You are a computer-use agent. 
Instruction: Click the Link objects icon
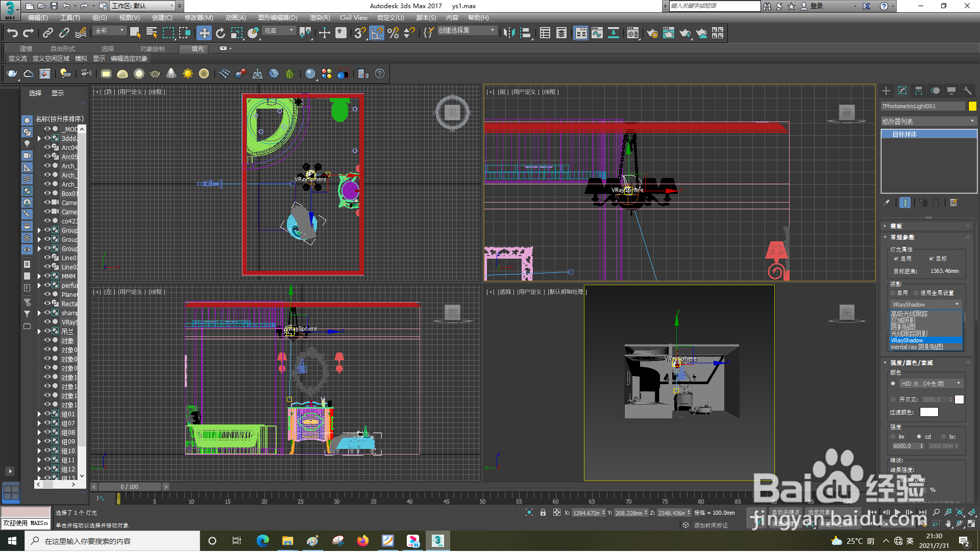[47, 33]
